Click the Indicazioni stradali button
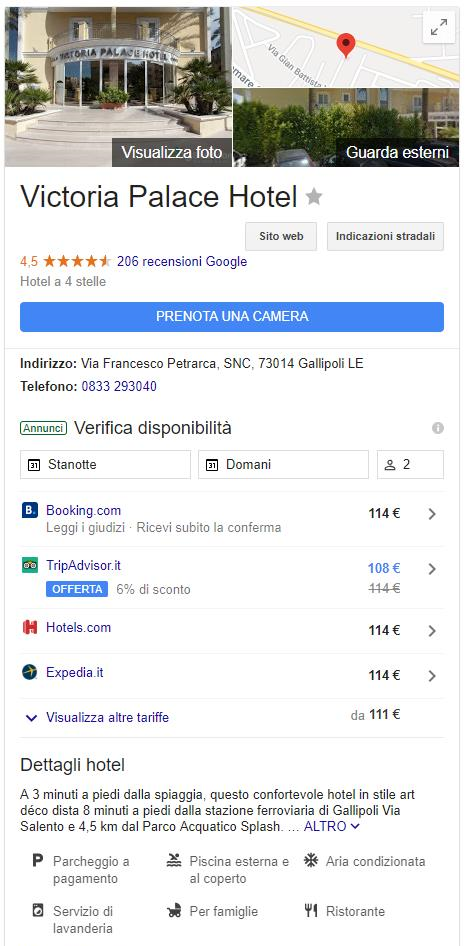The image size is (468, 946). [x=385, y=236]
